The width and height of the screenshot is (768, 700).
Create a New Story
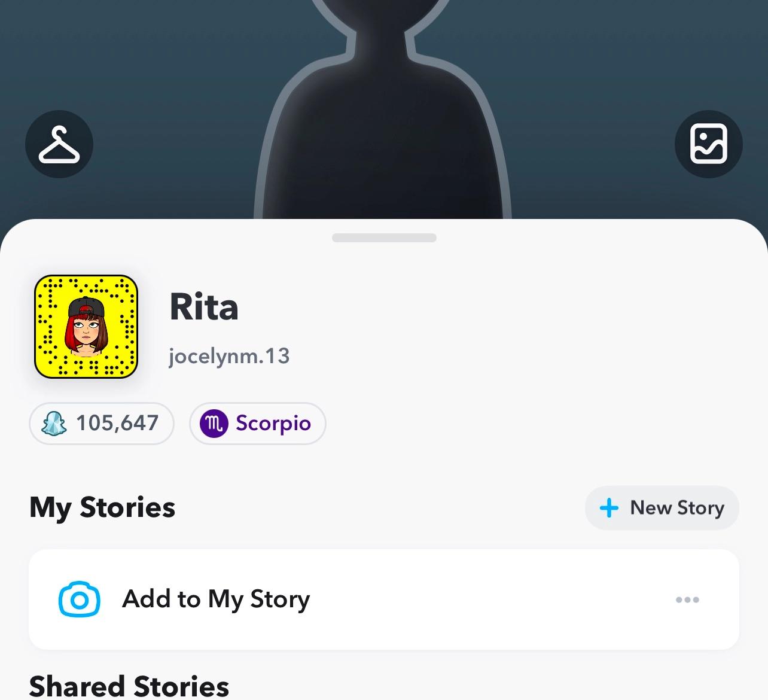(662, 508)
